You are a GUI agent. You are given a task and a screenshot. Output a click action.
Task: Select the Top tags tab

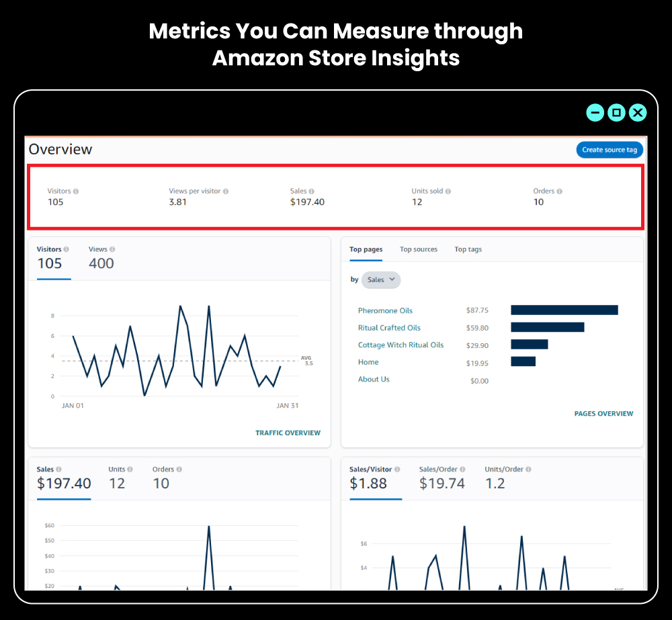[468, 249]
